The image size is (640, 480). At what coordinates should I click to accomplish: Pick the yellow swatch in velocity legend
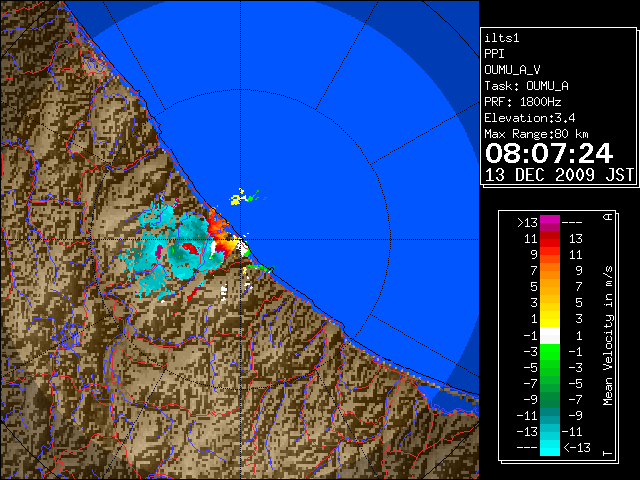click(550, 319)
